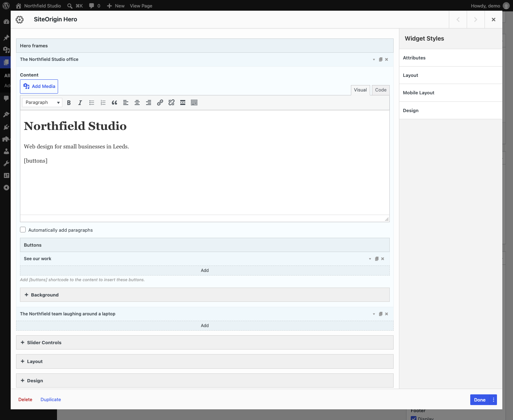Add a new button under See our work
Viewport: 513px width, 420px height.
tap(205, 271)
